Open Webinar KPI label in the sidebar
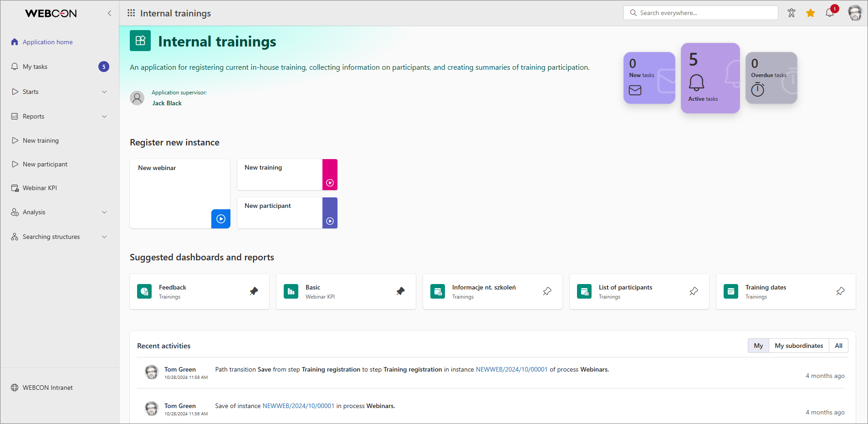The image size is (868, 424). (40, 188)
